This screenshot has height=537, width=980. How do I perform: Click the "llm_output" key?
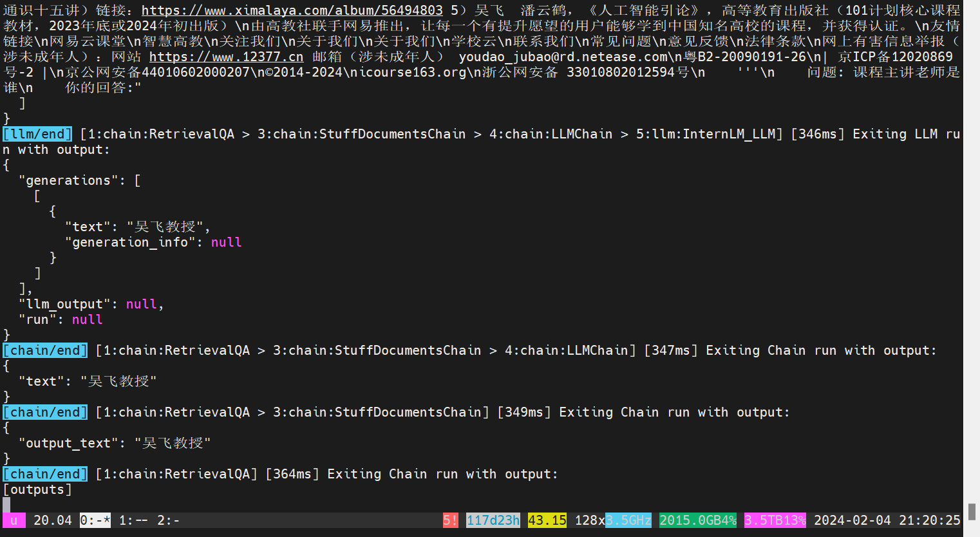[64, 304]
